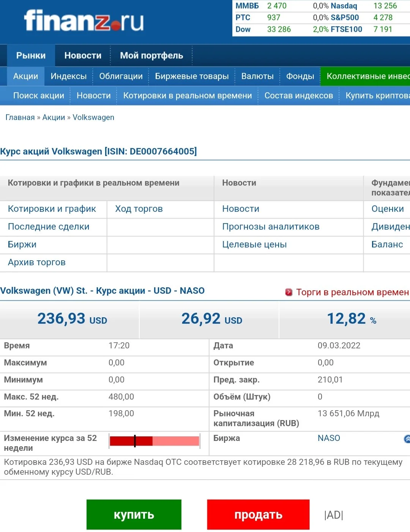Open the Архив торгов link
410x532 pixels.
tap(37, 262)
